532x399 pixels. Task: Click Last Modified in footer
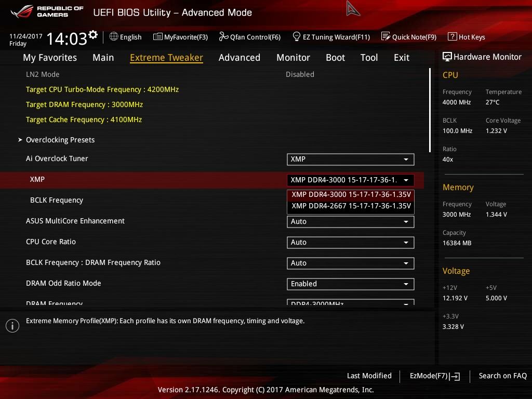[x=369, y=376]
